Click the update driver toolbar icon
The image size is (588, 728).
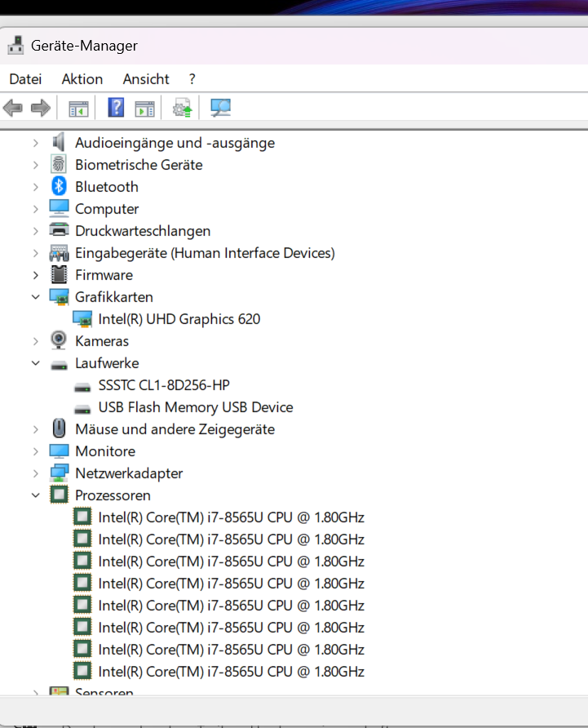pyautogui.click(x=183, y=108)
